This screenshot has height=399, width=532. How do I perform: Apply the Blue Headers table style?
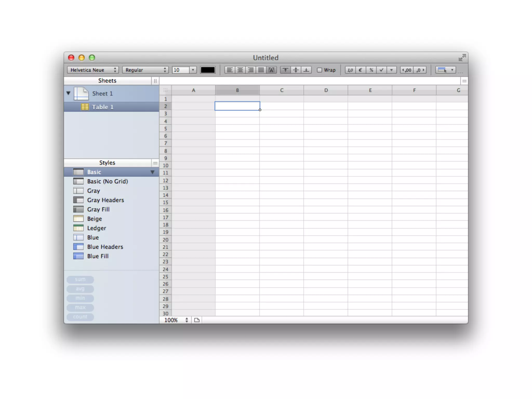105,247
